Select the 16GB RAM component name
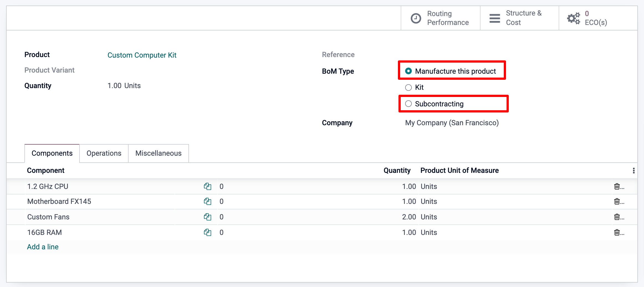This screenshot has width=644, height=287. tap(44, 232)
